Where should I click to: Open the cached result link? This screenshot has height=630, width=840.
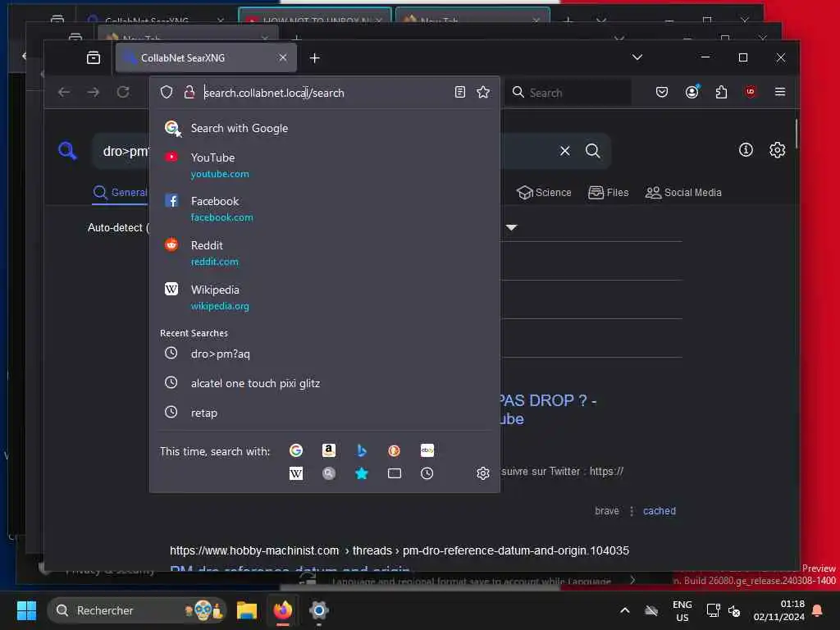point(659,511)
